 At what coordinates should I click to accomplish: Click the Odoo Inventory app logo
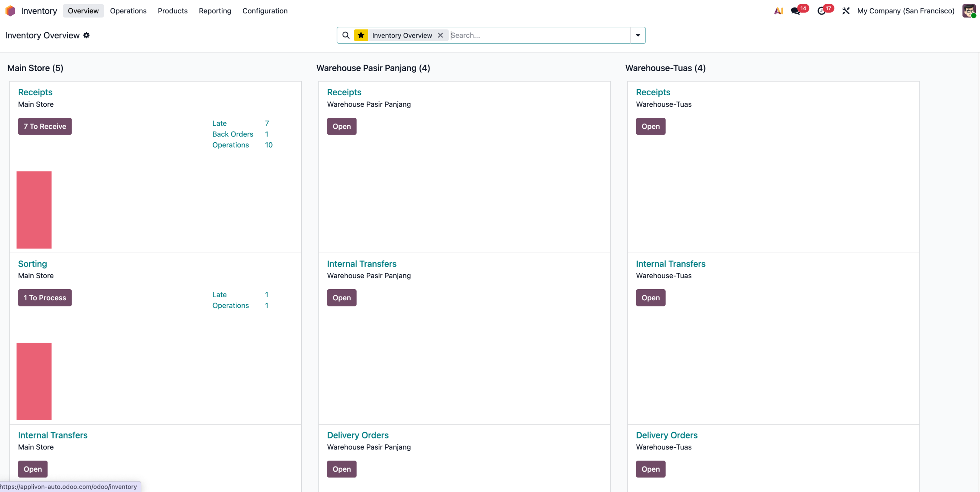coord(10,11)
